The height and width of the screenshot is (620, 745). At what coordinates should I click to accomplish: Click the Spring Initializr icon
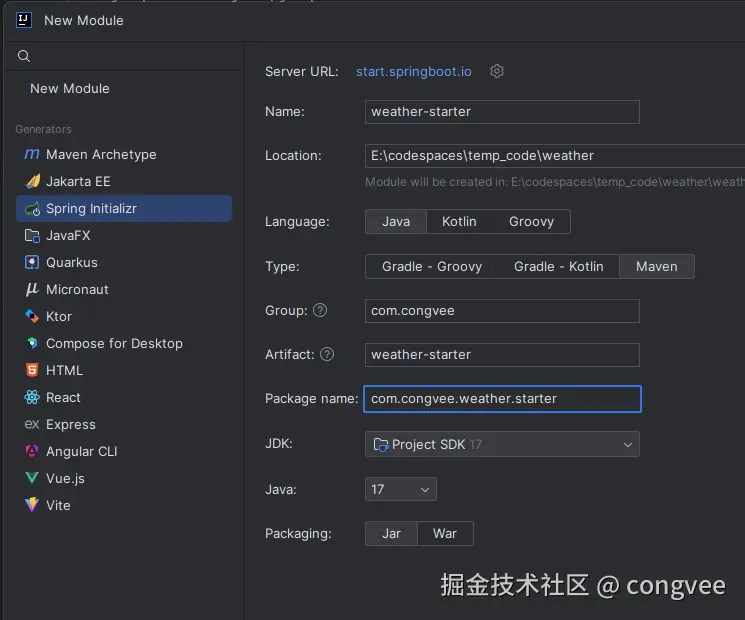tap(32, 209)
